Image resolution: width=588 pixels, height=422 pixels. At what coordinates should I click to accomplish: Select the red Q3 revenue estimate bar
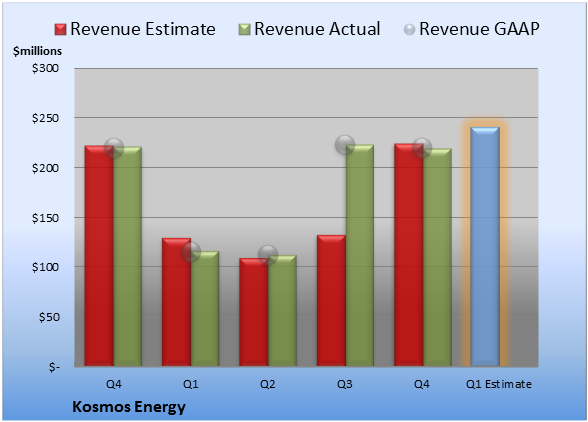pyautogui.click(x=331, y=300)
